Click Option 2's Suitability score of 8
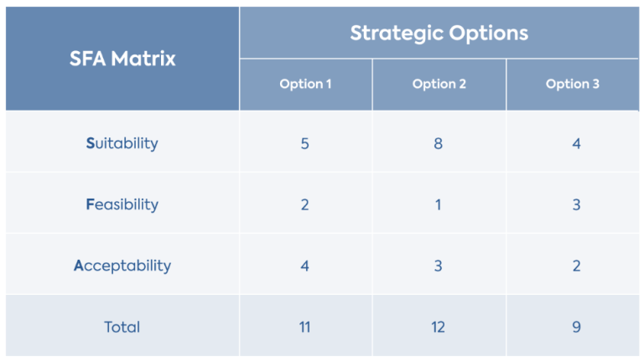This screenshot has width=644, height=362. point(439,143)
